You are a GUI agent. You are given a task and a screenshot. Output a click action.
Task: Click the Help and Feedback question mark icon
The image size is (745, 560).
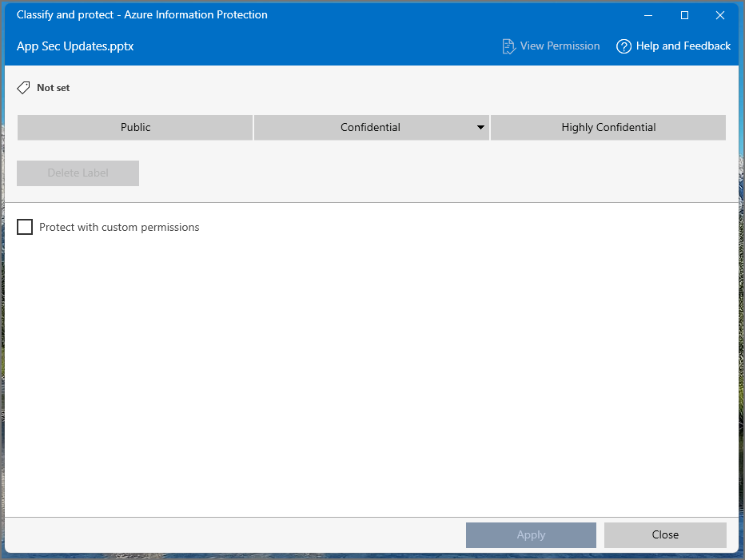623,46
